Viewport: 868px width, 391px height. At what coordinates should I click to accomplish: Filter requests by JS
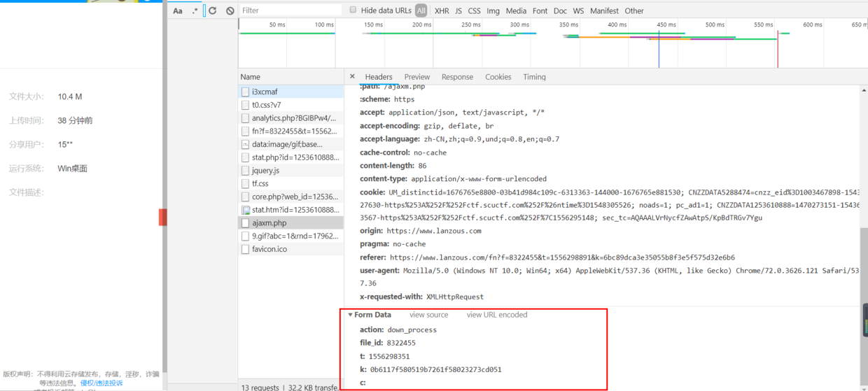(458, 10)
